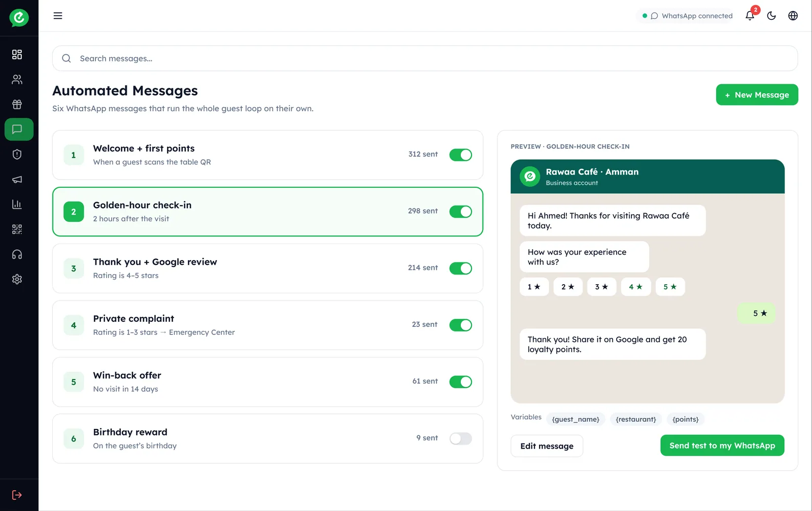Open the campaigns megaphone icon in the sidebar
Viewport: 812px width, 511px height.
(x=17, y=179)
